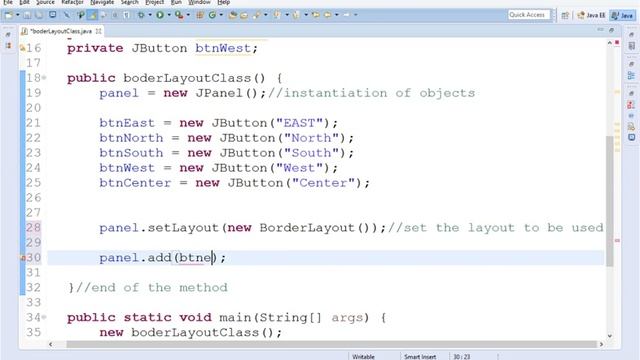Click the vertical scrollbar down arrow
The width and height of the screenshot is (640, 360).
click(x=610, y=336)
